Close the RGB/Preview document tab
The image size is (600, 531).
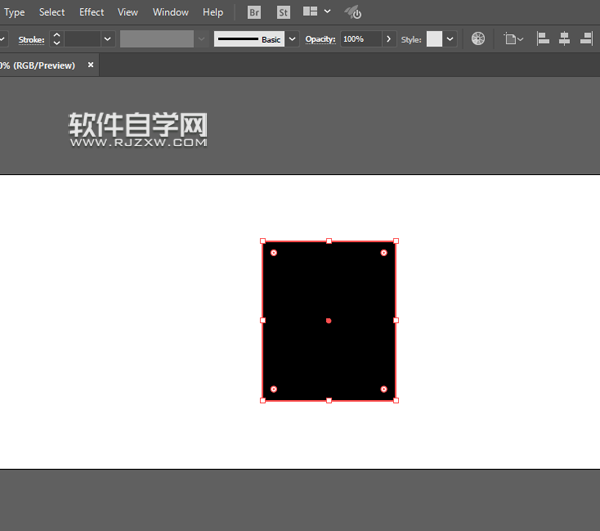(x=91, y=65)
